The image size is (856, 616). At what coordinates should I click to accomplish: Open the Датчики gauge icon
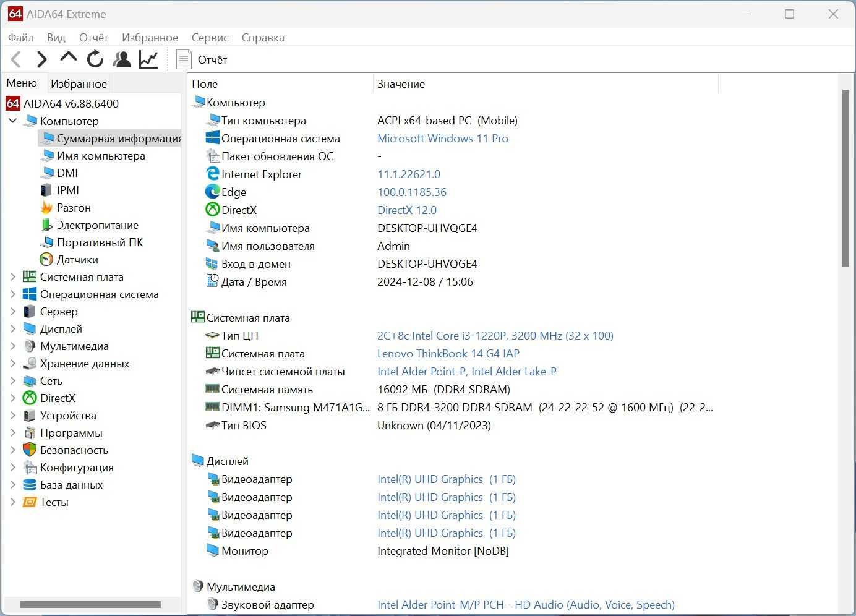tap(46, 260)
